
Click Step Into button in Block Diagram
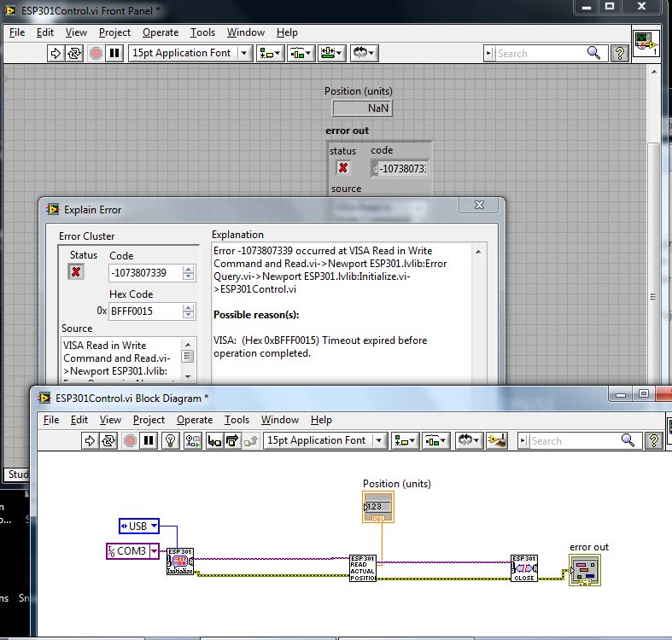point(214,440)
